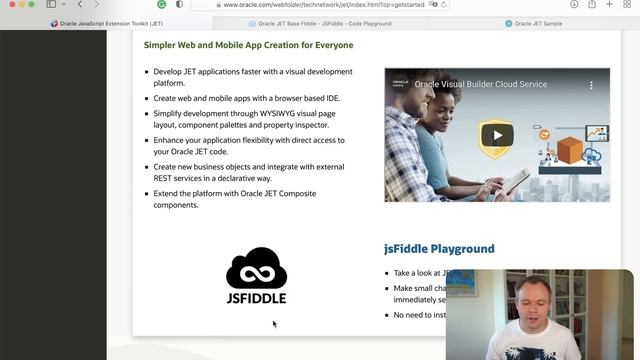This screenshot has height=360, width=640.
Task: Go forward with Safari's forward arrow
Action: point(97,4)
